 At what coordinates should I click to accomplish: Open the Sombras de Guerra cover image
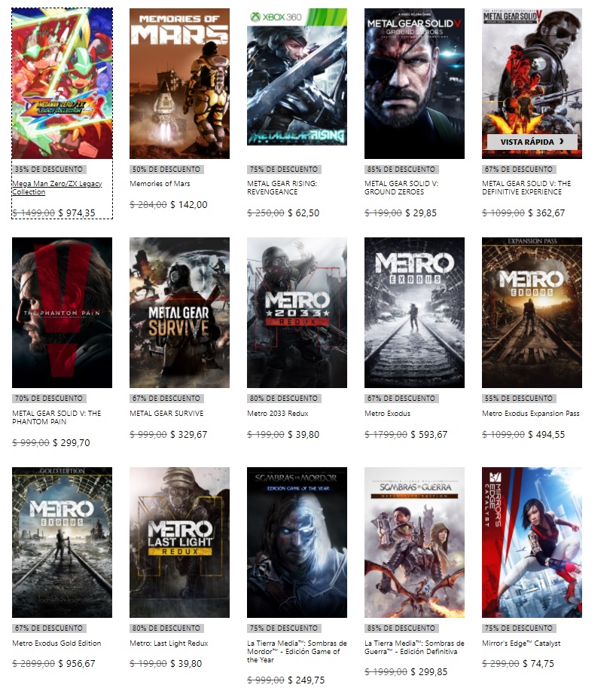414,542
